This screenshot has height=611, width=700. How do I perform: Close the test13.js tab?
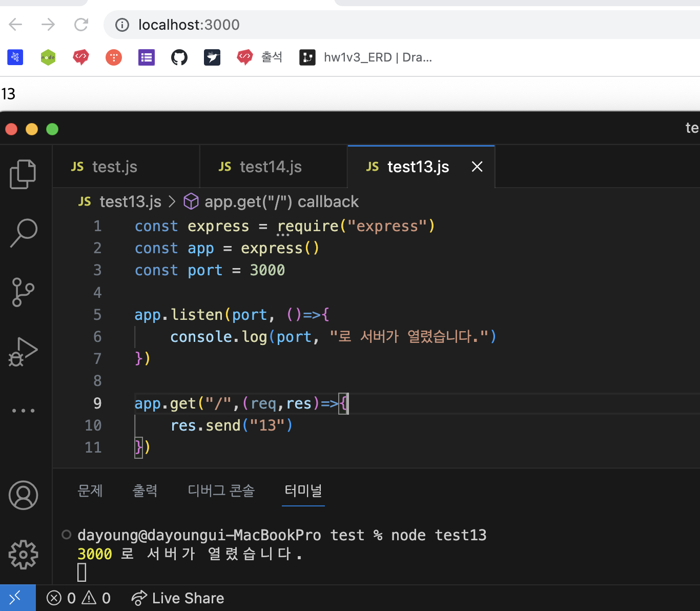coord(477,167)
